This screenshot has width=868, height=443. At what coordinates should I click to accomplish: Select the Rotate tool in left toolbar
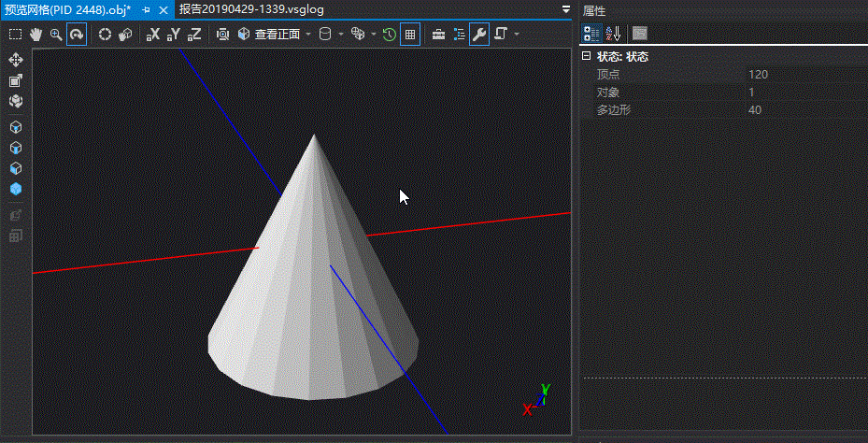tap(16, 101)
